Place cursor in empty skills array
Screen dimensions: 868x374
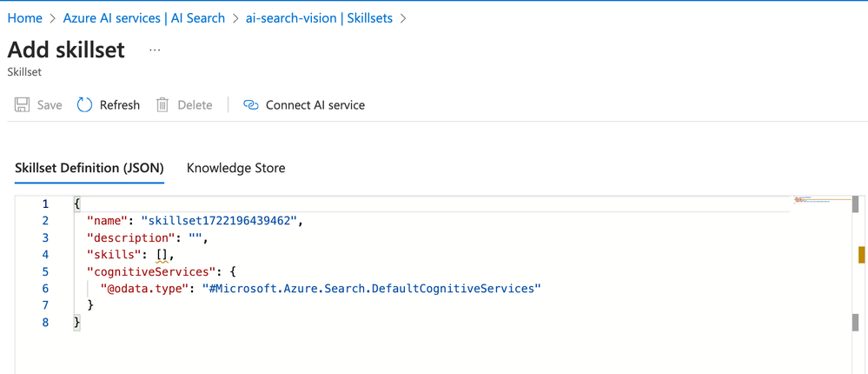click(x=163, y=255)
